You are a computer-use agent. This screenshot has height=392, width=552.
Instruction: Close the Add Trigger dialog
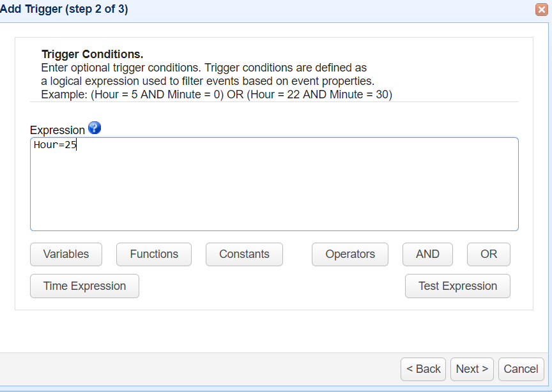[x=542, y=10]
